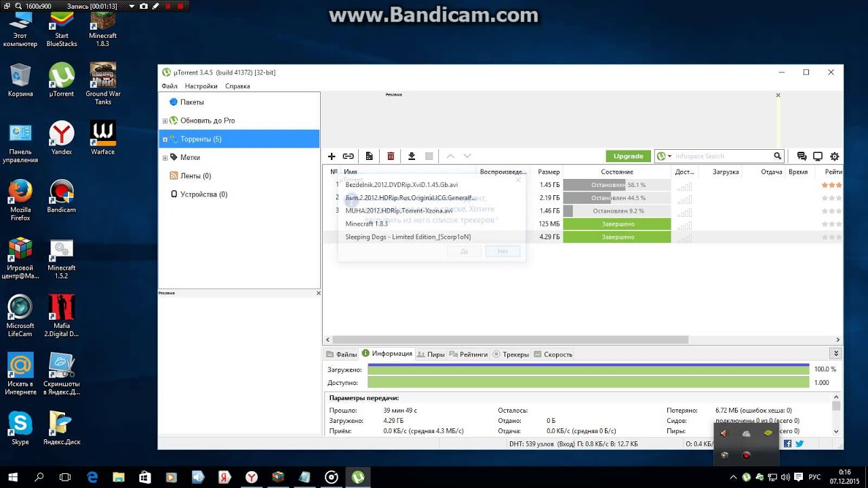
Task: Select 'Ленты (0)' in sidebar
Action: point(195,176)
